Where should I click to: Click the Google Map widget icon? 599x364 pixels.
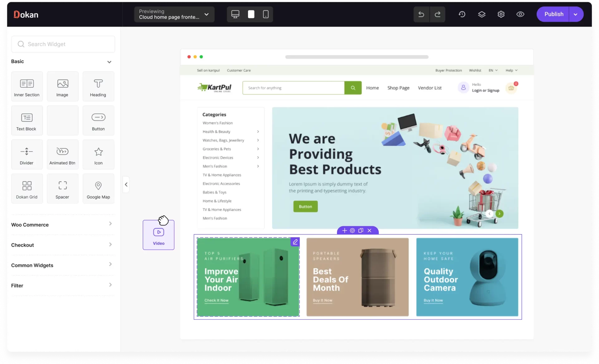point(98,189)
